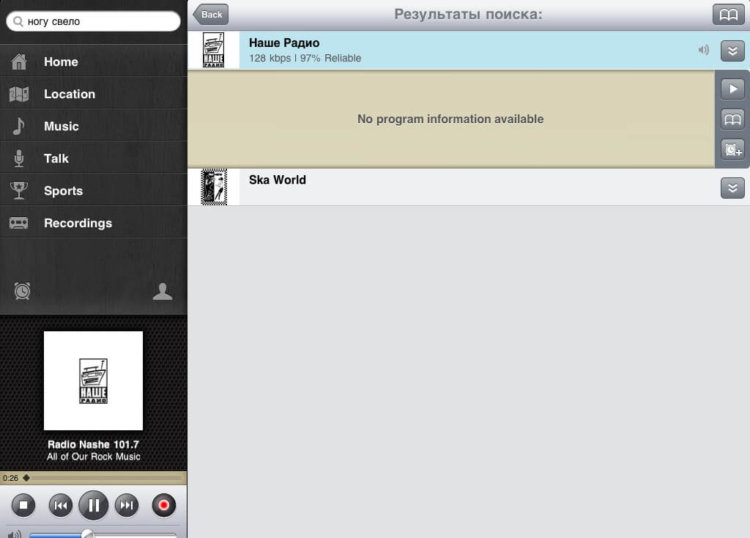Collapse the Наше Радио details chevron
The width and height of the screenshot is (750, 538).
732,51
